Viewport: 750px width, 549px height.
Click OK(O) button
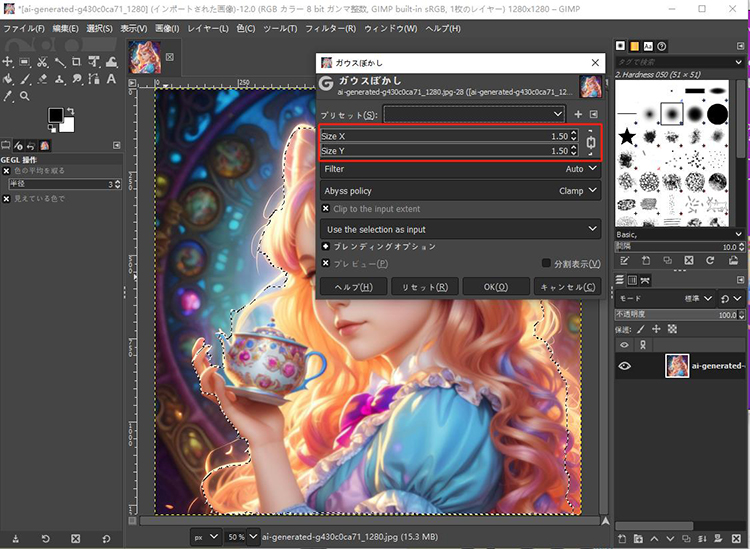496,287
